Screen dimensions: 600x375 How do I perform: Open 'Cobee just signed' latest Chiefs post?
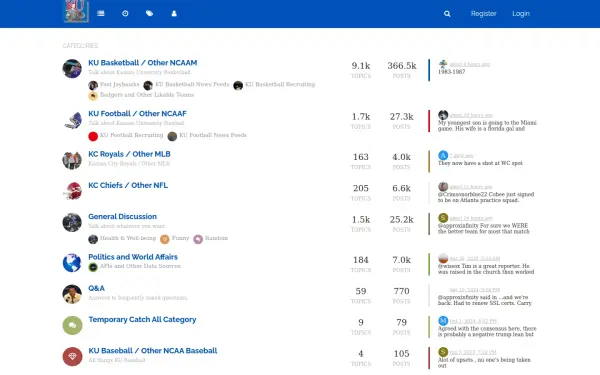coord(486,197)
